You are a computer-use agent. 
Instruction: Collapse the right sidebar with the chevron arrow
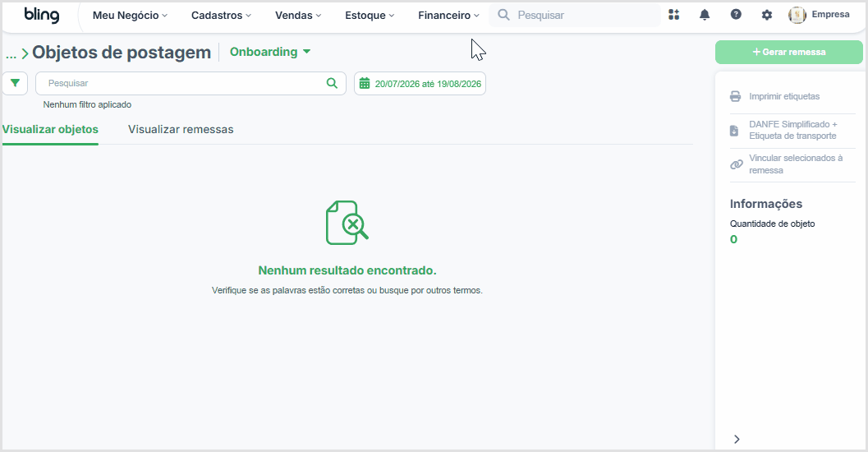[737, 439]
